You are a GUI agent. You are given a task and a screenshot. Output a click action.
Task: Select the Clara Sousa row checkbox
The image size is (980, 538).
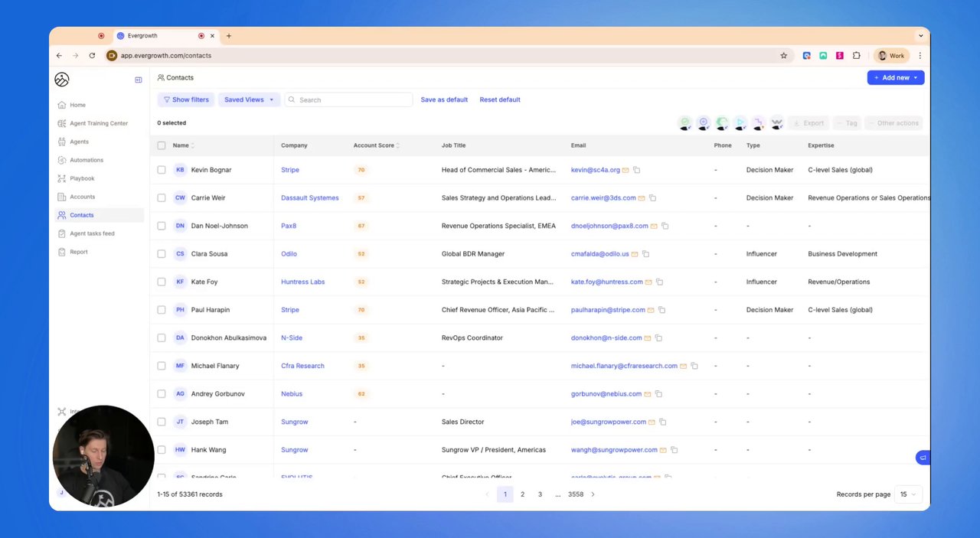pos(162,253)
